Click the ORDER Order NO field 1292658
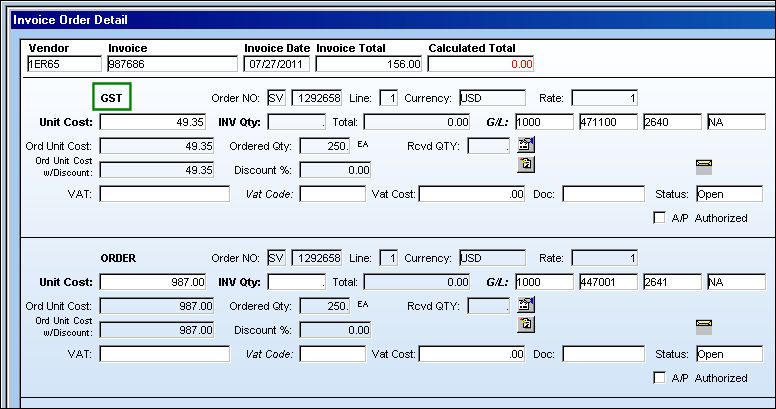The image size is (776, 409). [316, 258]
